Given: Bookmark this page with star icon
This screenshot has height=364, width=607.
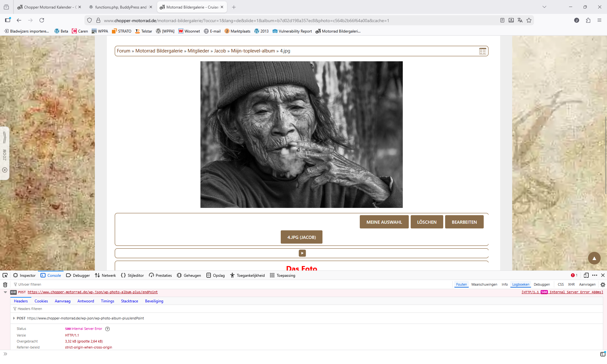Looking at the screenshot, I should 529,21.
